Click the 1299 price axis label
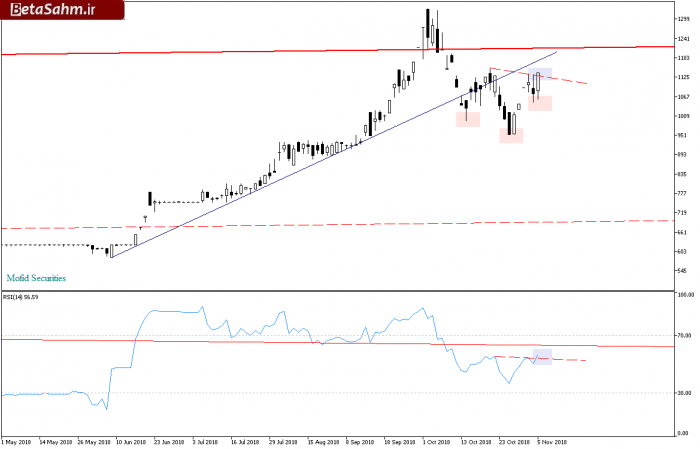Screen dimensions: 700x449 684,19
